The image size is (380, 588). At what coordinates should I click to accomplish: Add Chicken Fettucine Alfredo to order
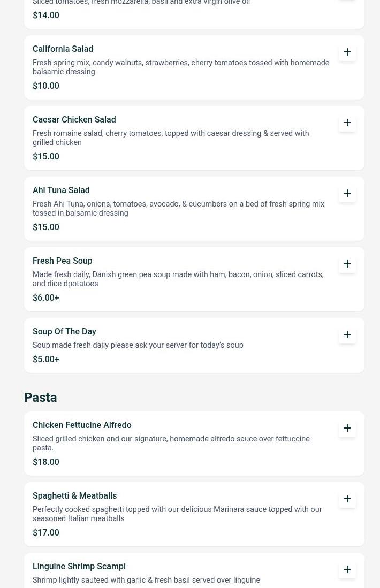pos(347,428)
